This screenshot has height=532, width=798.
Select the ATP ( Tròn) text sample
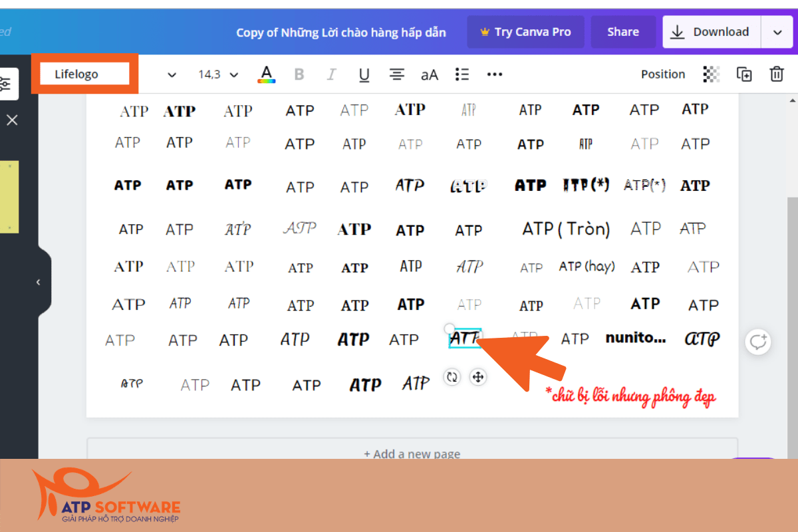coord(566,229)
